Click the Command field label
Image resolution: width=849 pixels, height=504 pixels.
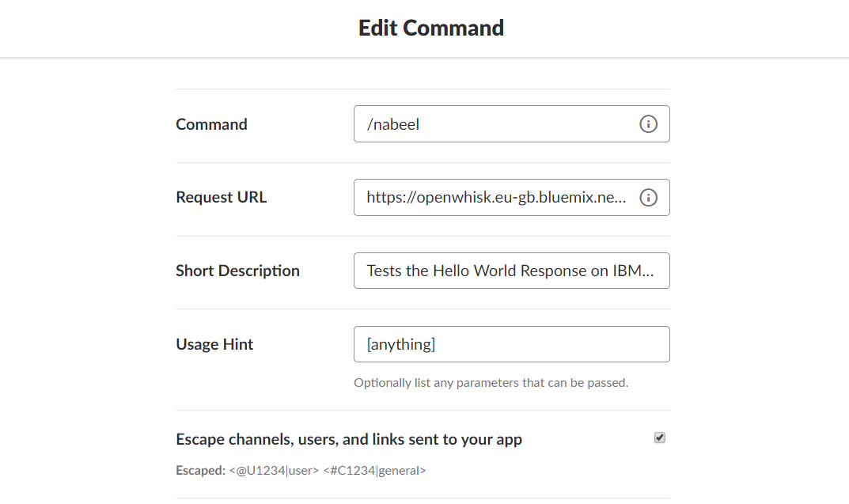point(211,124)
